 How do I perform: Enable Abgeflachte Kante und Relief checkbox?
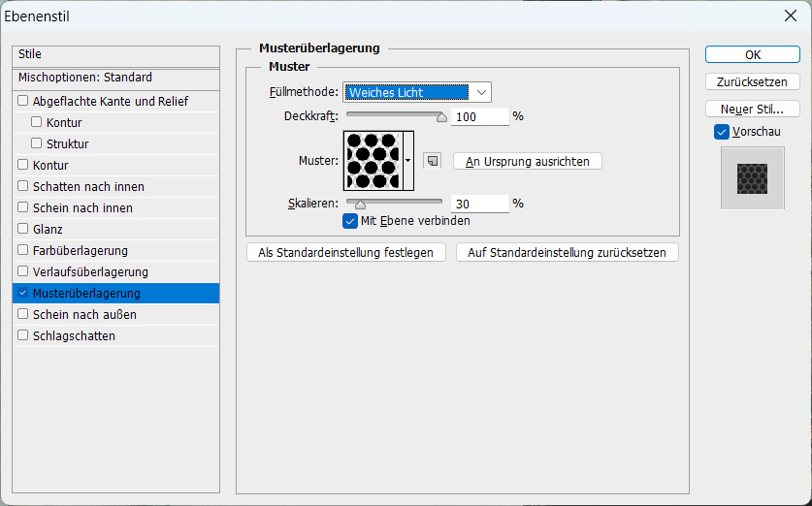pyautogui.click(x=22, y=101)
